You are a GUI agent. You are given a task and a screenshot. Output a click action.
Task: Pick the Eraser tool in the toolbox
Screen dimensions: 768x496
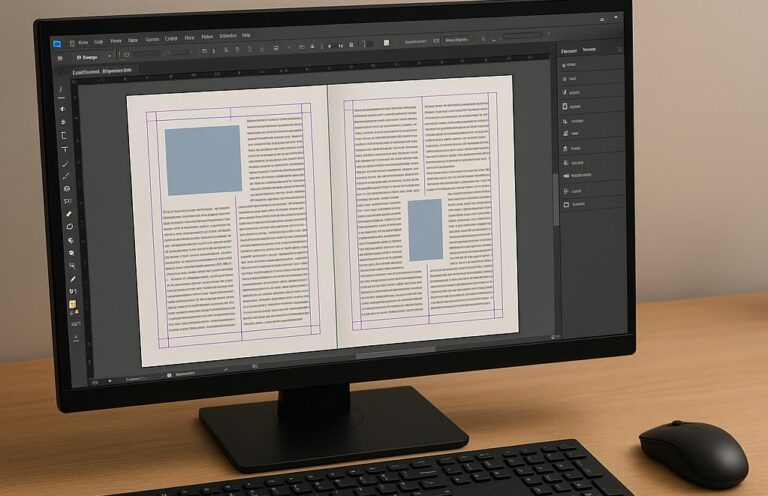[68, 214]
